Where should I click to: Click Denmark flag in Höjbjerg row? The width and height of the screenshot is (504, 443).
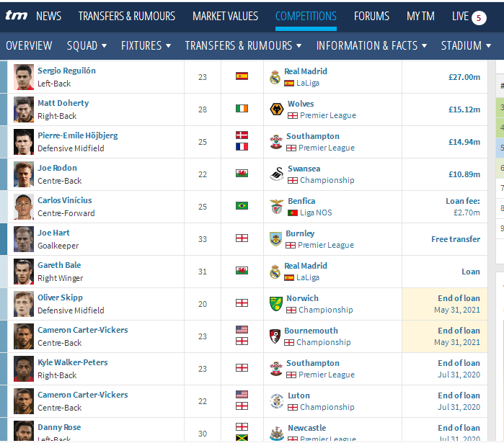(x=242, y=135)
